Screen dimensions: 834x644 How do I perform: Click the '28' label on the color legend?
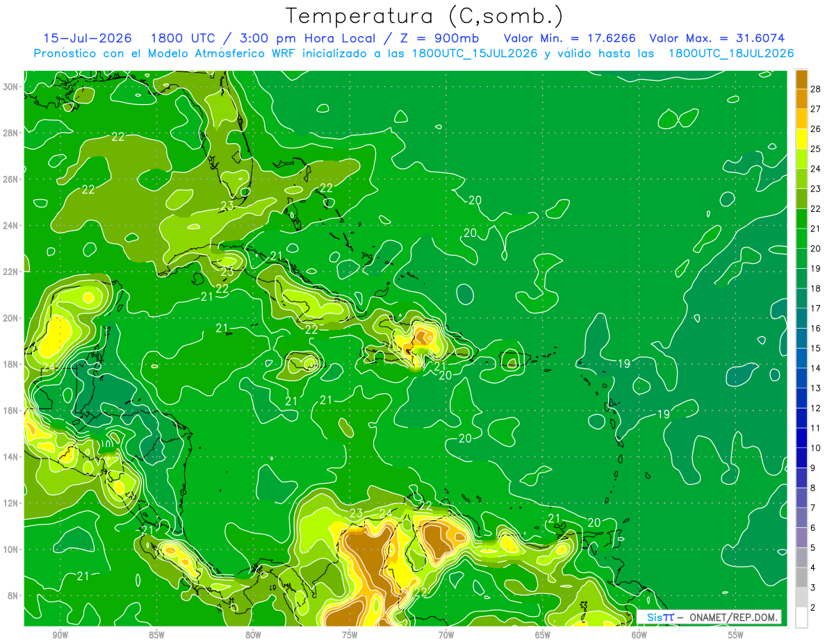point(815,88)
